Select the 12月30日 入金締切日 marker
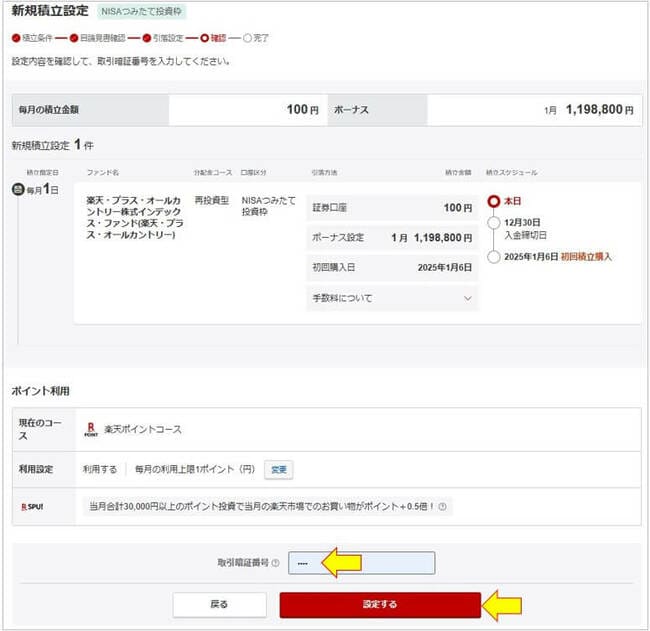Image resolution: width=650 pixels, height=631 pixels. pos(493,223)
